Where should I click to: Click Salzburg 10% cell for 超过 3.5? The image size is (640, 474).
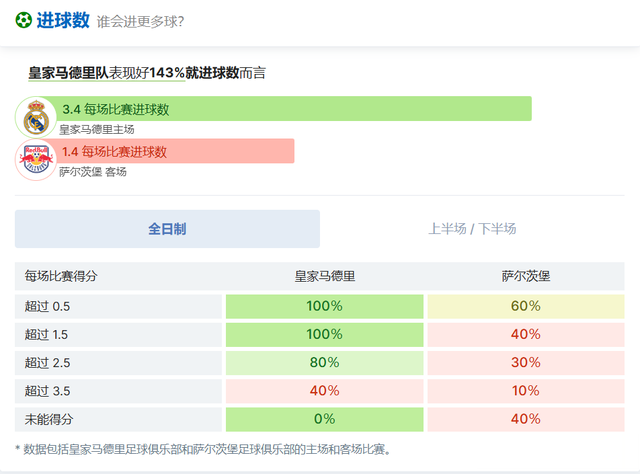pos(526,391)
